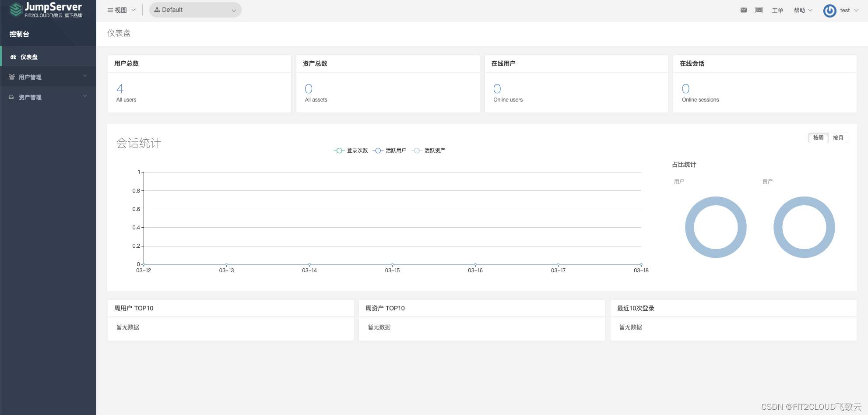Image resolution: width=868 pixels, height=415 pixels.
Task: Click the test user avatar icon
Action: click(x=830, y=11)
